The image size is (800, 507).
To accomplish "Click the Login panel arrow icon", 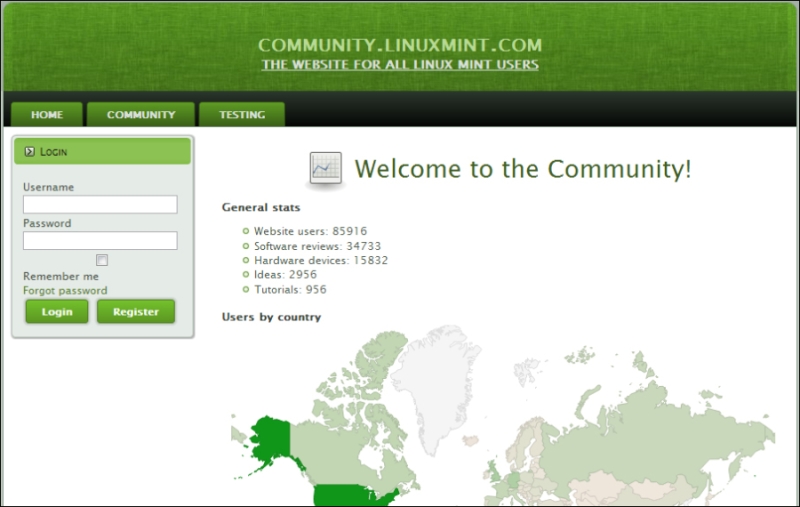I will point(30,151).
